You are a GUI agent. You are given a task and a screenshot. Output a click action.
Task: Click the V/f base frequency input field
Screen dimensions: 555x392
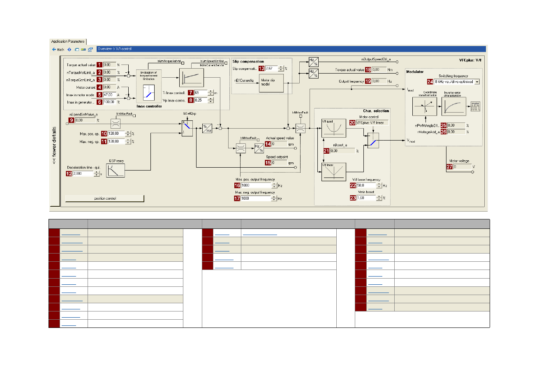click(366, 185)
